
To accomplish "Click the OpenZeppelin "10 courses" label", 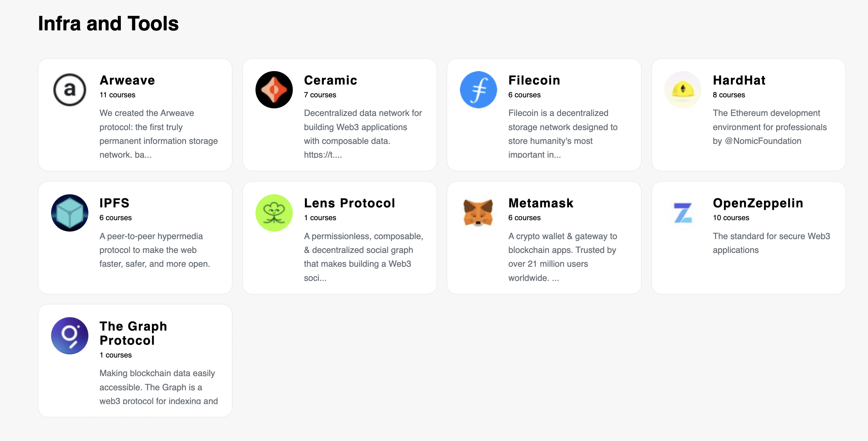I will coord(731,218).
